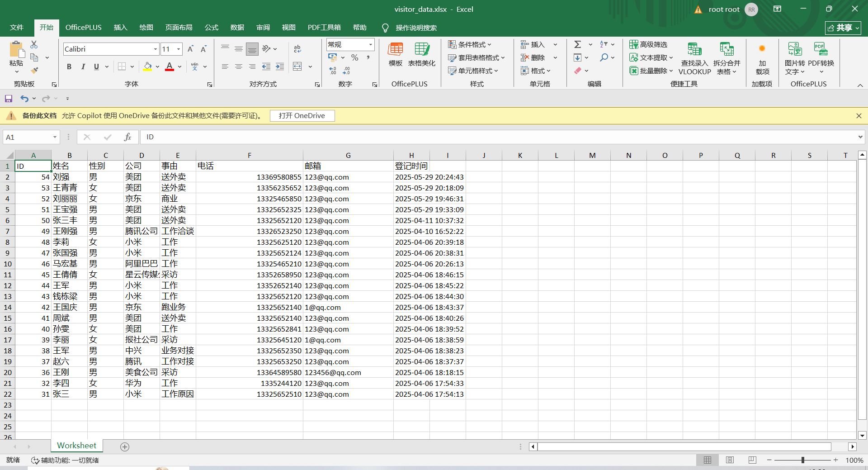Select the Worksheet sheet tab
This screenshot has width=868, height=470.
(x=76, y=446)
